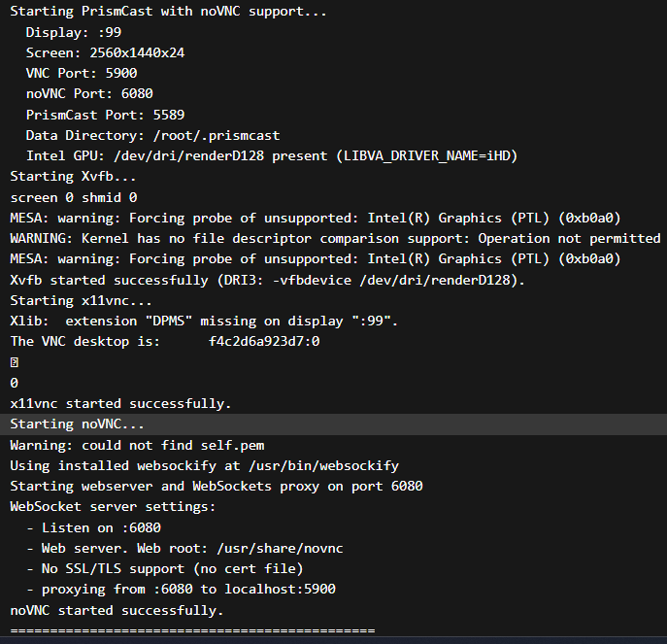Click the 'screen 0 shmid 0' line
Image resolution: width=667 pixels, height=644 pixels.
pos(73,197)
